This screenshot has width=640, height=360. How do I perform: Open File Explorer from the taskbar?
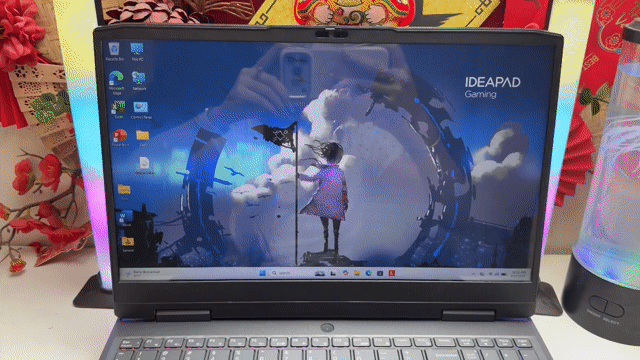click(x=357, y=273)
